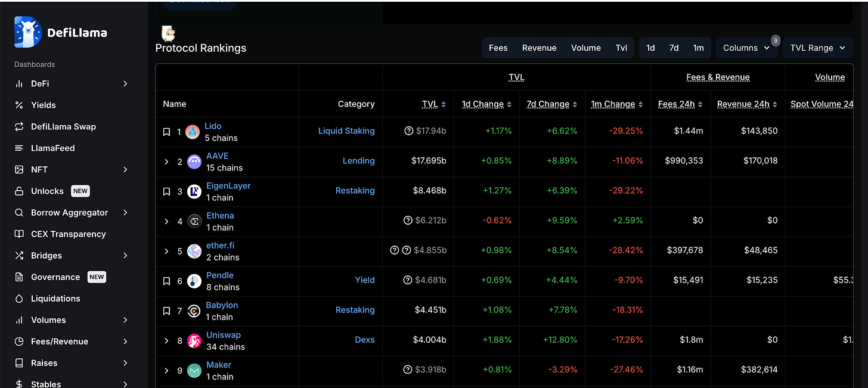Expand the AAVE row
The height and width of the screenshot is (388, 868).
point(166,162)
